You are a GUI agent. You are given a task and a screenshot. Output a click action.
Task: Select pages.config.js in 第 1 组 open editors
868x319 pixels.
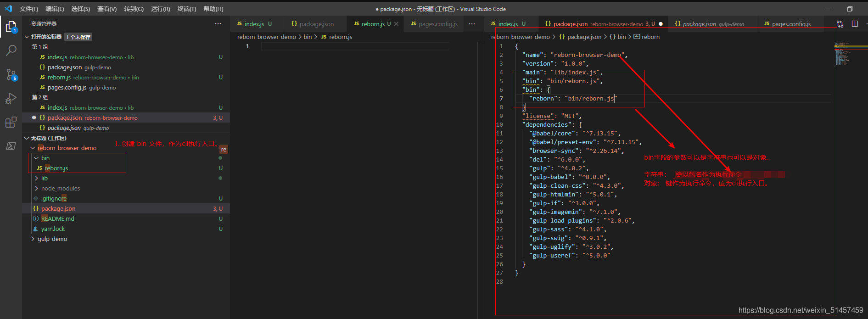pyautogui.click(x=126, y=87)
